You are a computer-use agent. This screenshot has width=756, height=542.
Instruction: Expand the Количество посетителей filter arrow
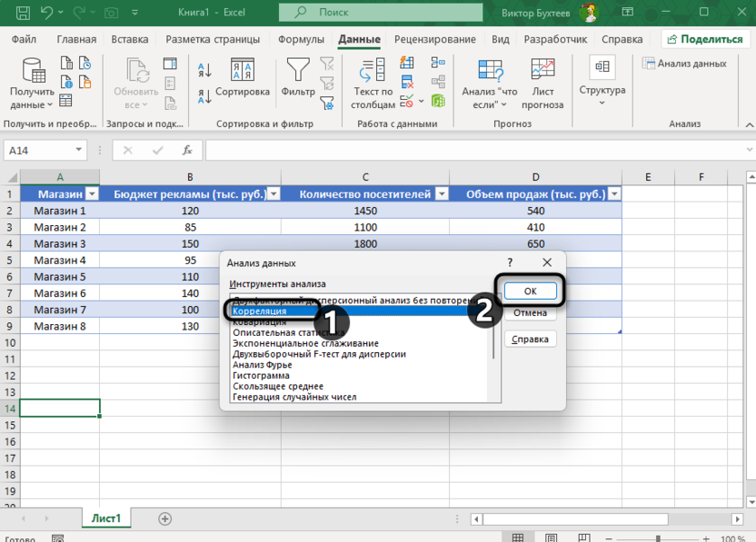click(x=442, y=194)
